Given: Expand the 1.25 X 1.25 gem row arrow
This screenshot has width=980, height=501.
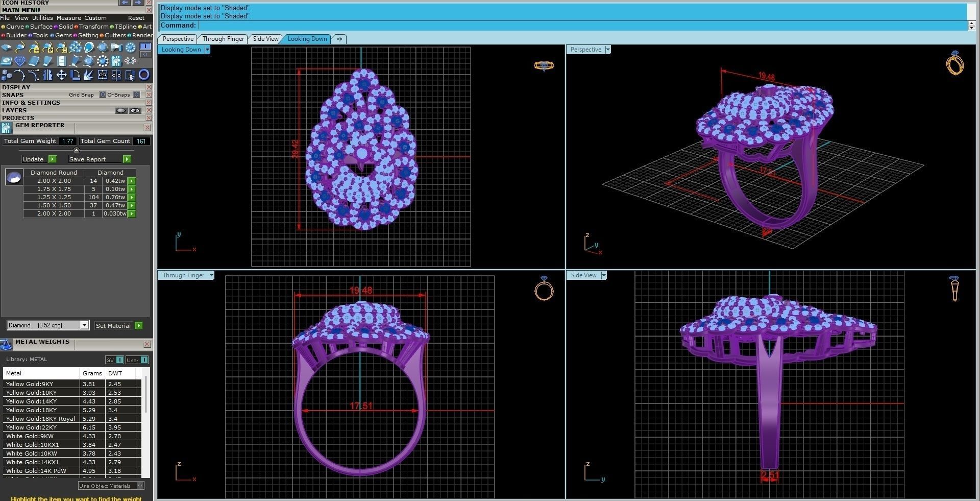Looking at the screenshot, I should 132,197.
